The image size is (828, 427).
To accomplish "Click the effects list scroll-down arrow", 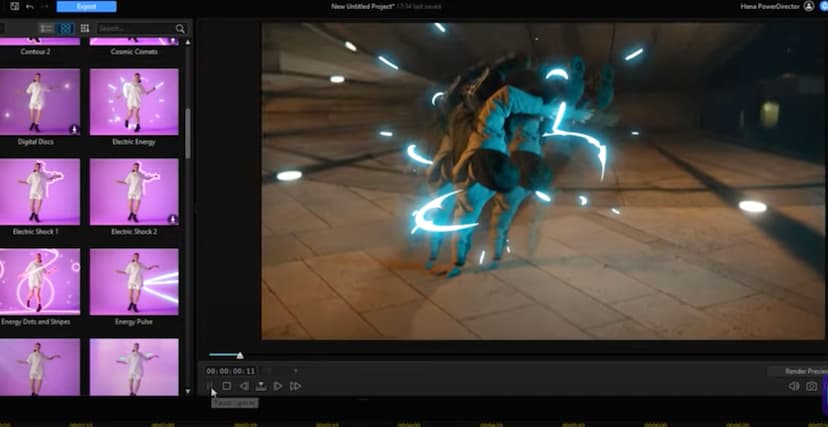I will (188, 391).
